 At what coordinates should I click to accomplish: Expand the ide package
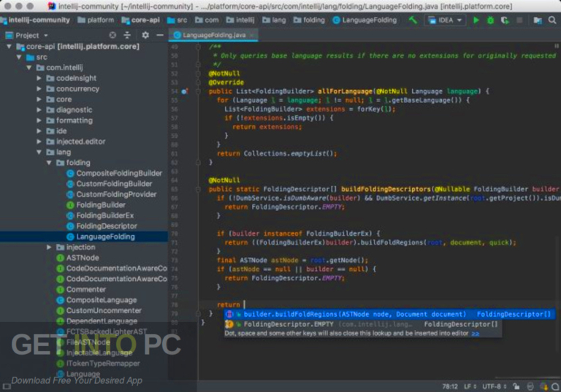[x=39, y=131]
